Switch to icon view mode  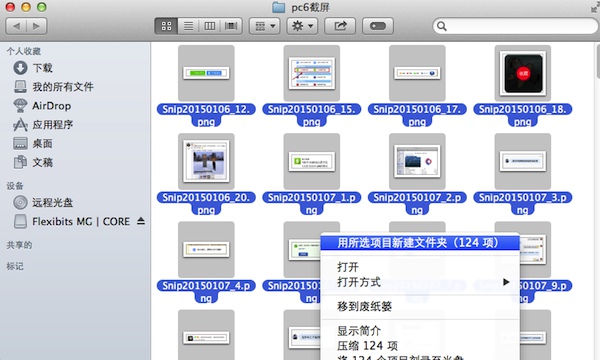click(x=166, y=26)
